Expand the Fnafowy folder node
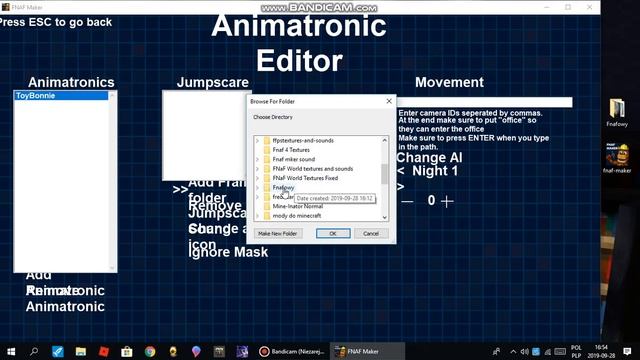 click(258, 187)
